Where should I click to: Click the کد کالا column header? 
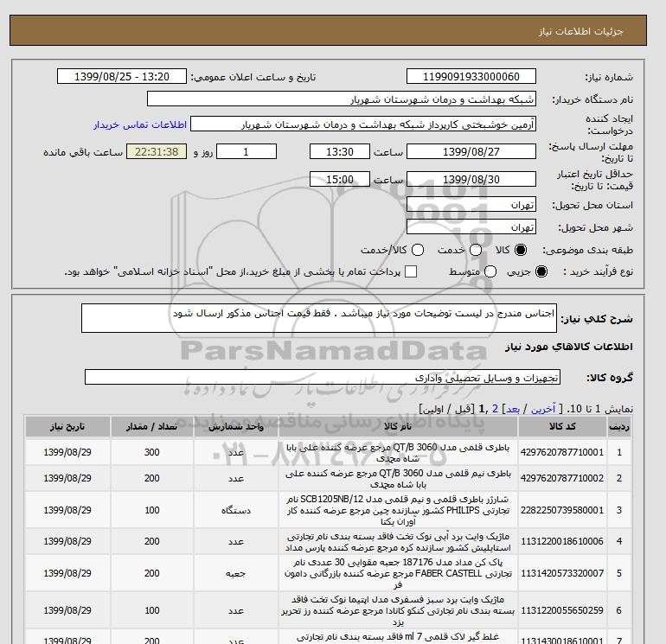pos(562,427)
